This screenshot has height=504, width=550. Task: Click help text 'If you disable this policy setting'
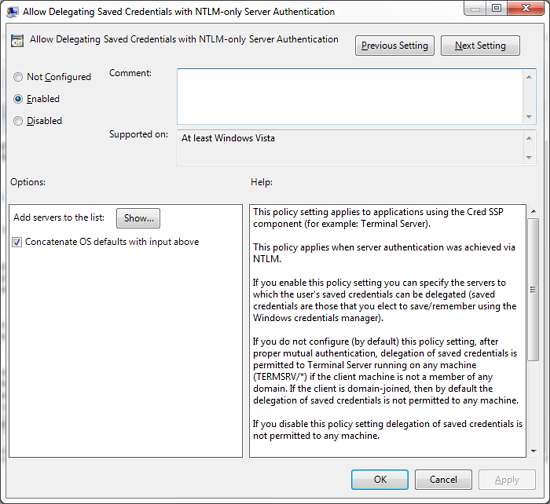tap(388, 430)
